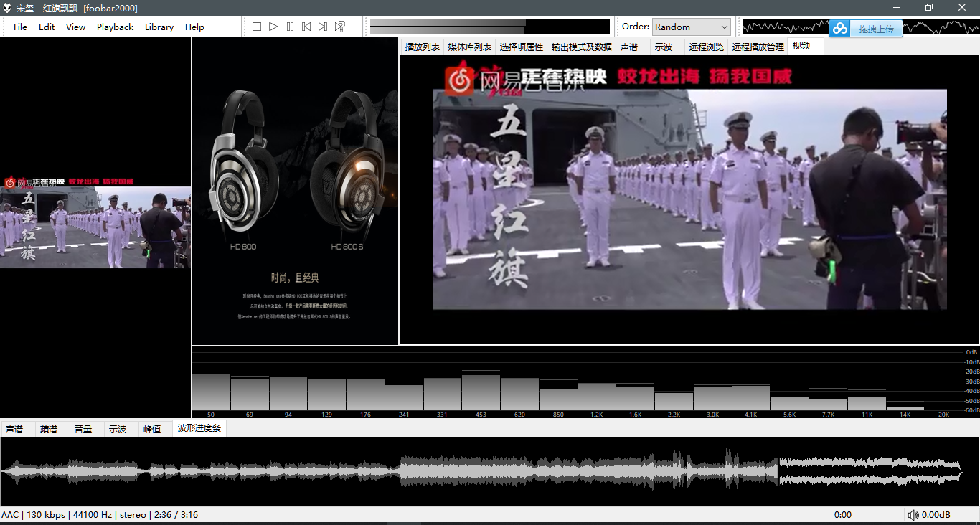Click the speaker icon in the status bar
The image size is (980, 525).
coord(915,514)
